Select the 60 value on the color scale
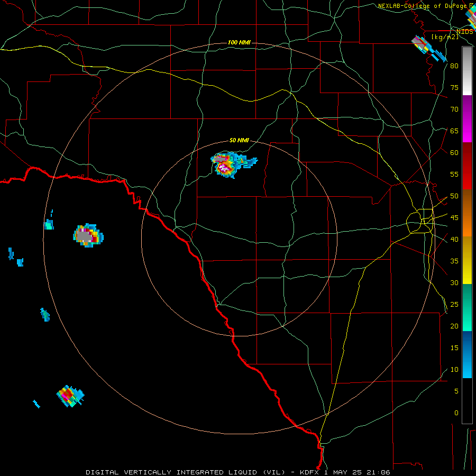Viewport: 476px width, 476px height. pos(454,153)
